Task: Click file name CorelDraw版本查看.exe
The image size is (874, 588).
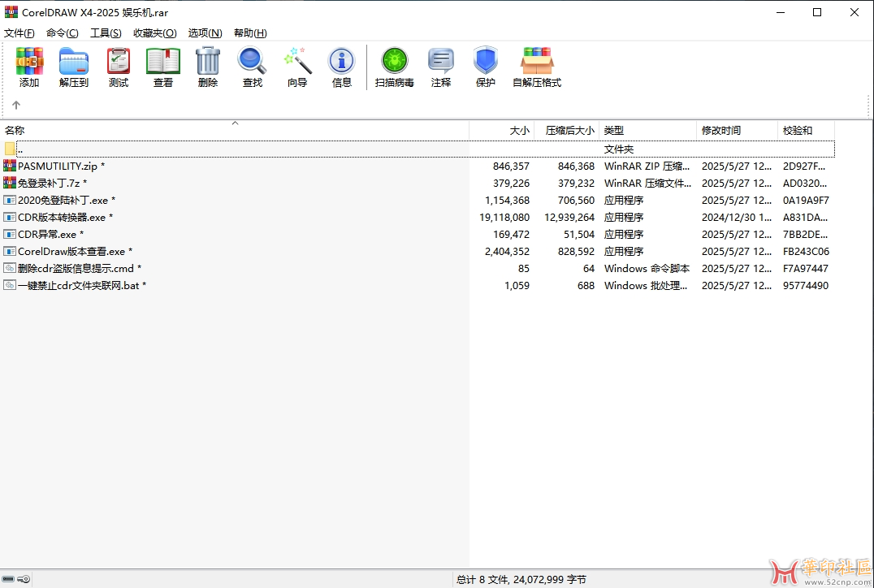Action: click(x=71, y=252)
